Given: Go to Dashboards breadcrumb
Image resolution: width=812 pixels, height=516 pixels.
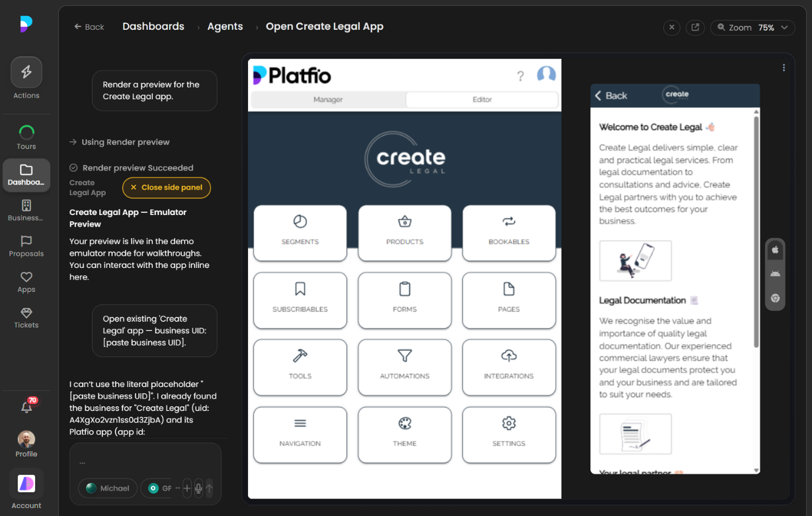Looking at the screenshot, I should click(x=153, y=26).
